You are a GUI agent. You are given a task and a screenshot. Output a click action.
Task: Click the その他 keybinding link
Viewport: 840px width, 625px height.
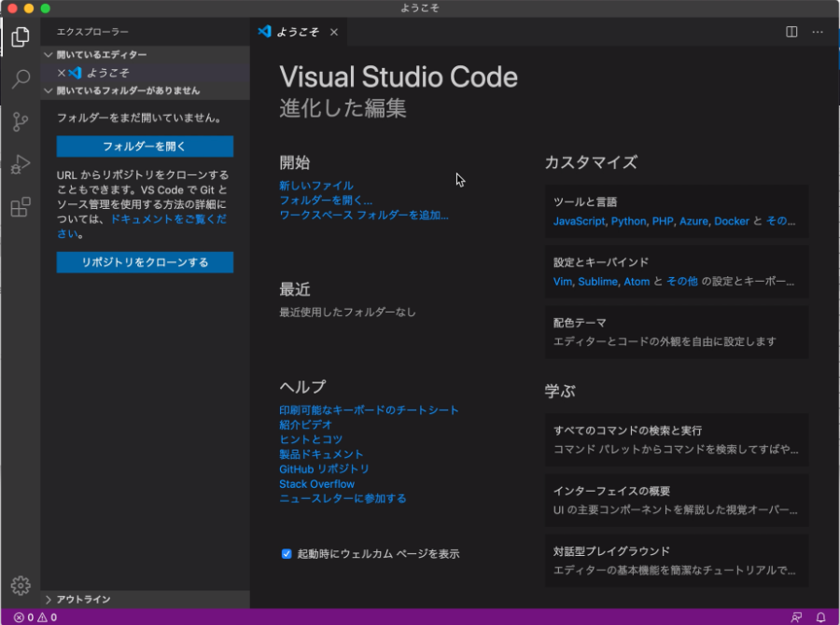682,281
